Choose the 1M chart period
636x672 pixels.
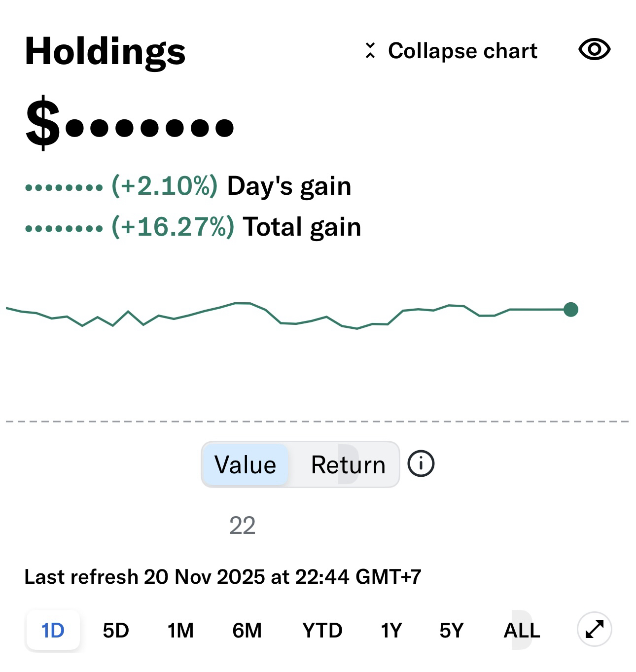(x=180, y=630)
